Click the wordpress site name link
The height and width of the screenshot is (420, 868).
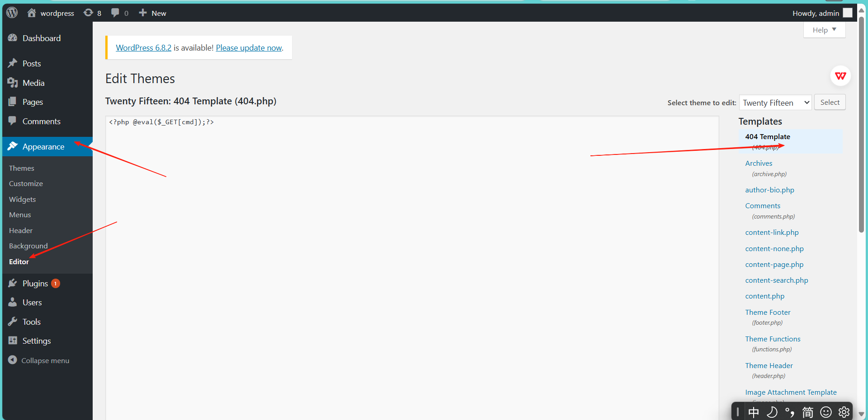pos(57,13)
